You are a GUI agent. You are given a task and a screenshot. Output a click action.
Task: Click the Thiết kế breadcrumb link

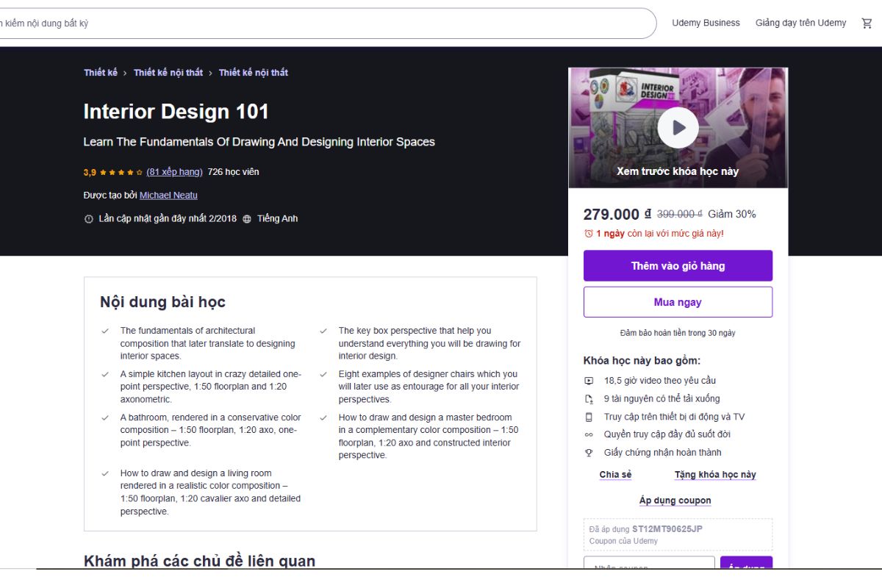[x=101, y=73]
